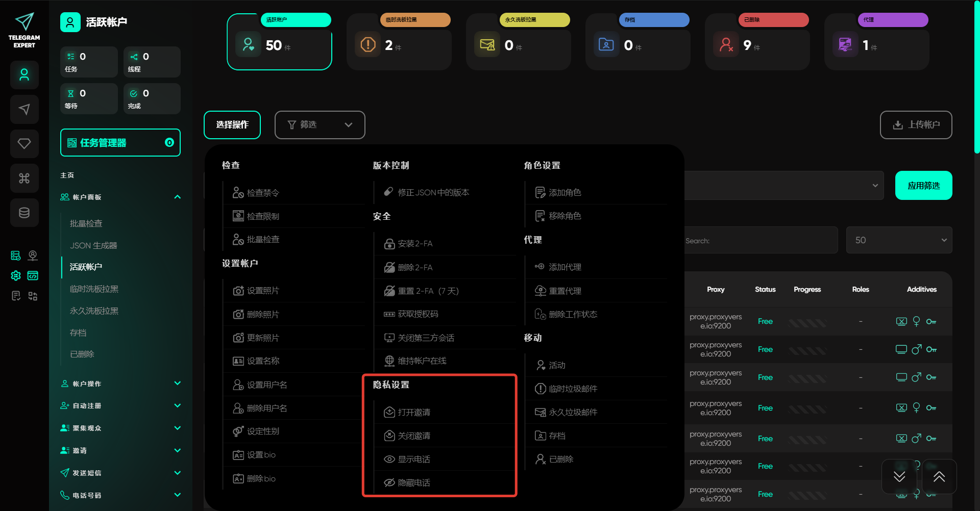Open the database icon in left sidebar
Image resolution: width=980 pixels, height=511 pixels.
click(x=24, y=213)
